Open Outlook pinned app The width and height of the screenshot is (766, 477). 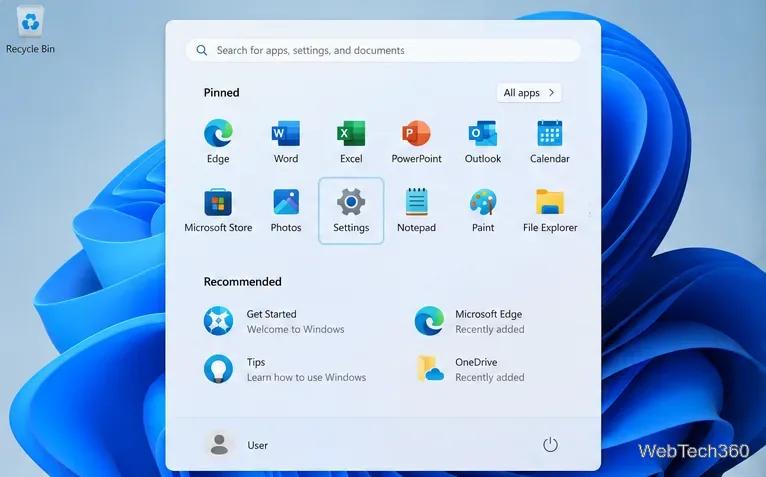tap(483, 141)
